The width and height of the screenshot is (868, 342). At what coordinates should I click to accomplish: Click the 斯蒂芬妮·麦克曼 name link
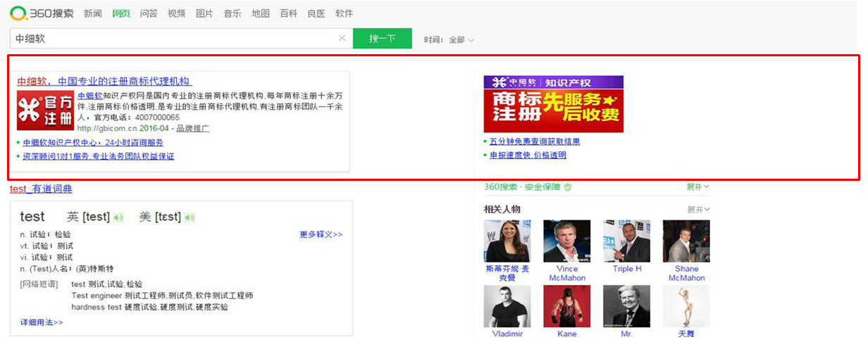pyautogui.click(x=507, y=273)
